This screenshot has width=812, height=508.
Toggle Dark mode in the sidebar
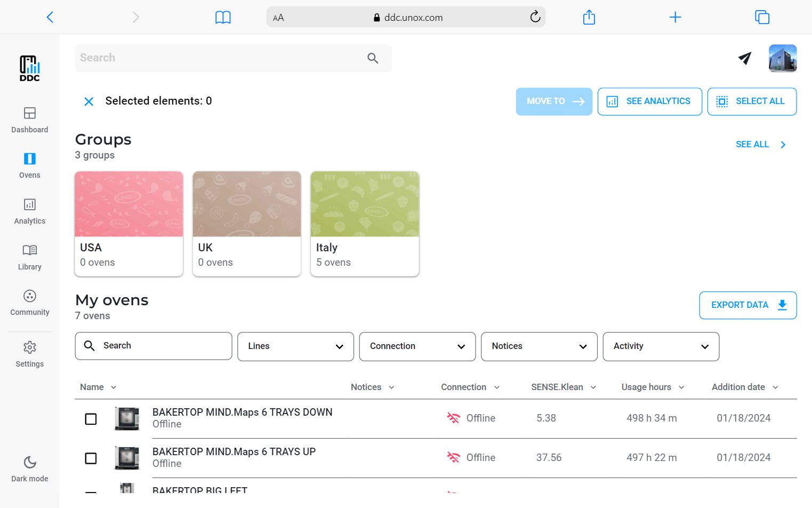click(30, 469)
